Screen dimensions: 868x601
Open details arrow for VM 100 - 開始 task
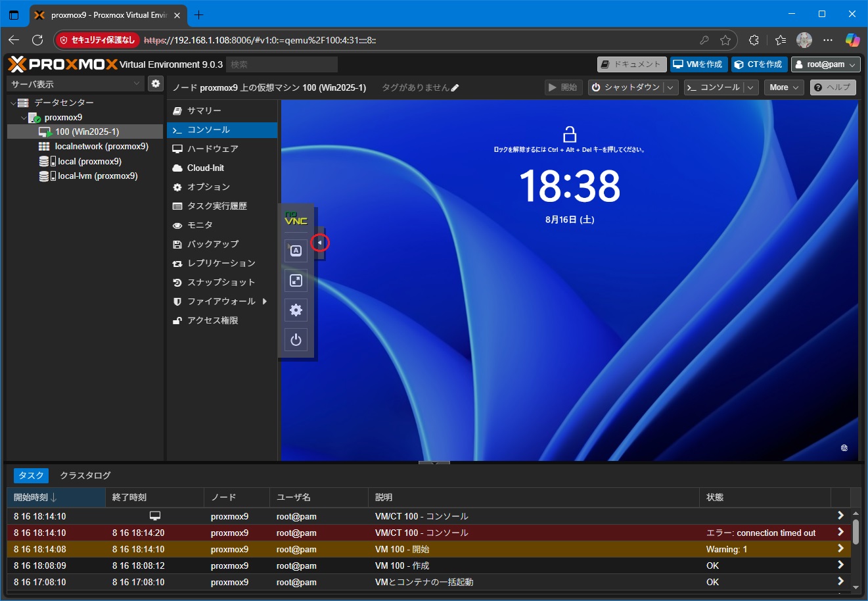click(x=840, y=548)
